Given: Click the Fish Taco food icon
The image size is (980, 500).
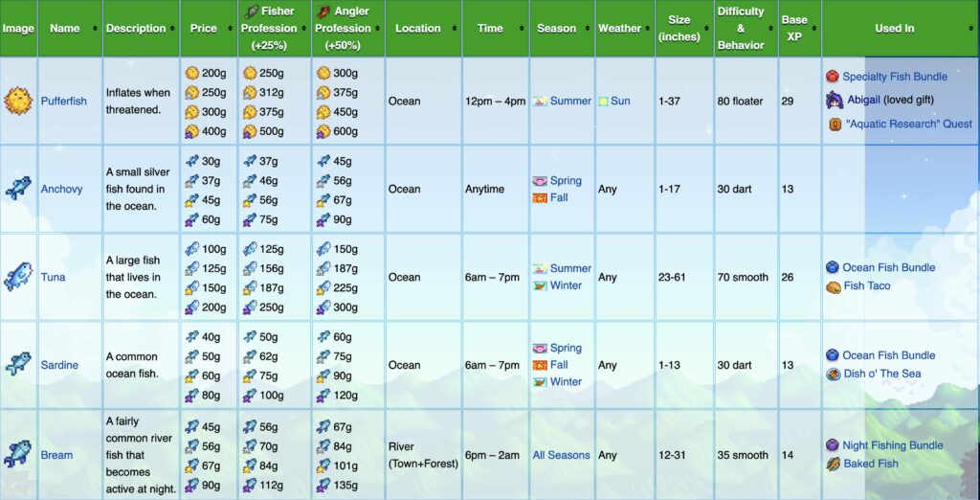Looking at the screenshot, I should click(x=834, y=286).
